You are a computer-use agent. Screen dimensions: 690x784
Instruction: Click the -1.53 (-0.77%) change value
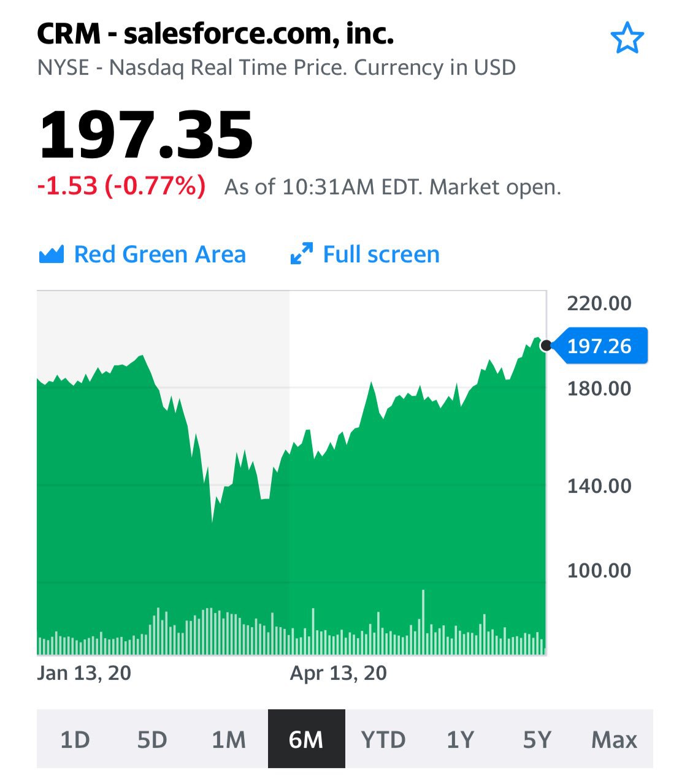(121, 186)
